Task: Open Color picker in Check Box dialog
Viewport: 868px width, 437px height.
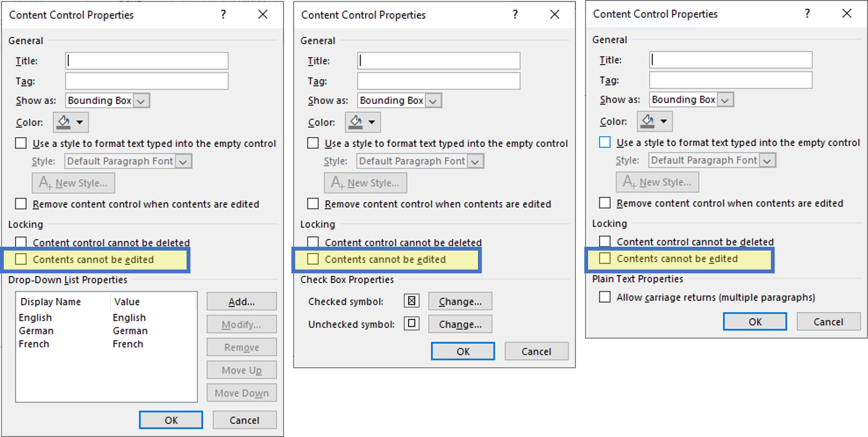Action: [363, 122]
